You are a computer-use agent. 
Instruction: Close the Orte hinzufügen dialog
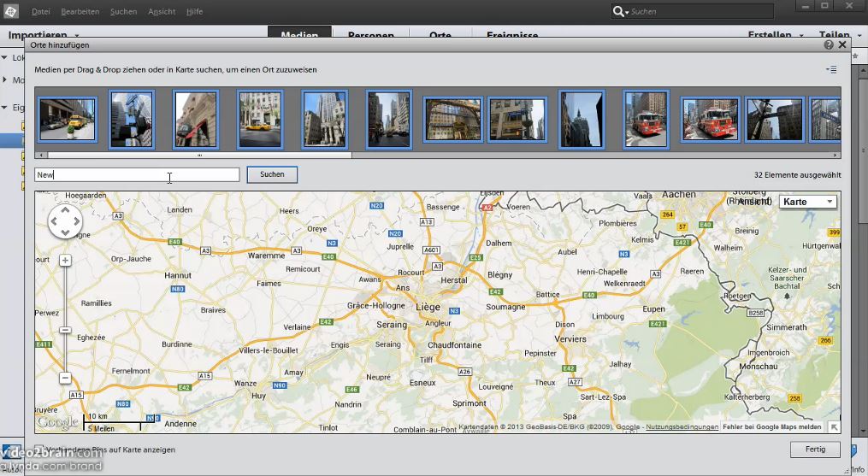point(842,44)
